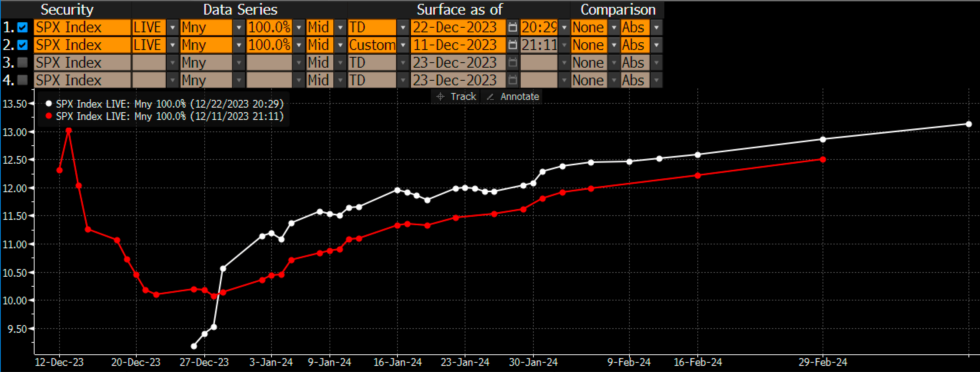Open the Mid dropdown in row 3

coord(340,63)
